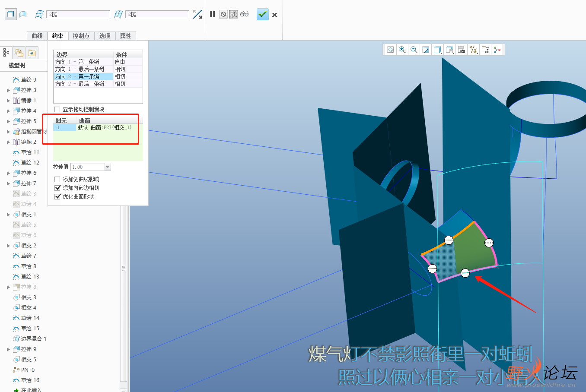Expand the 相交 1 tree node
586x392 pixels.
[8, 215]
